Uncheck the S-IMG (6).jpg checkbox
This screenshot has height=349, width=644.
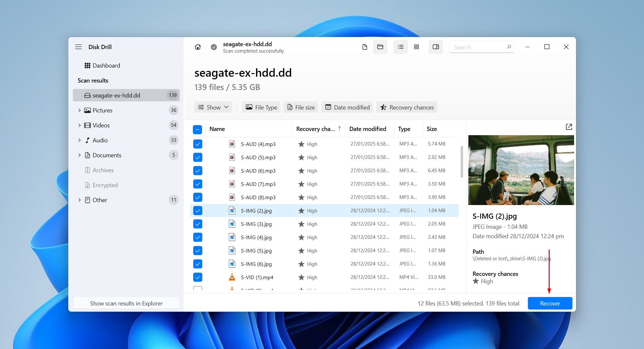[198, 264]
